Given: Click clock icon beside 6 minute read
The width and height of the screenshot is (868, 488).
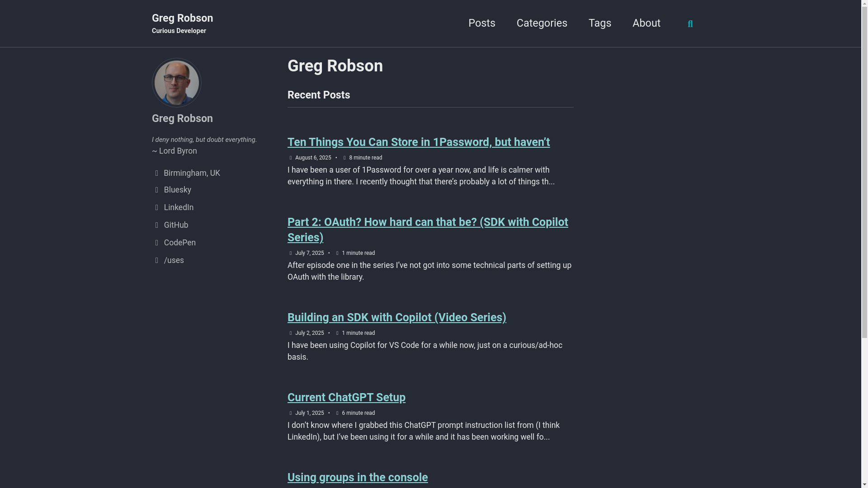Looking at the screenshot, I should 337,413.
